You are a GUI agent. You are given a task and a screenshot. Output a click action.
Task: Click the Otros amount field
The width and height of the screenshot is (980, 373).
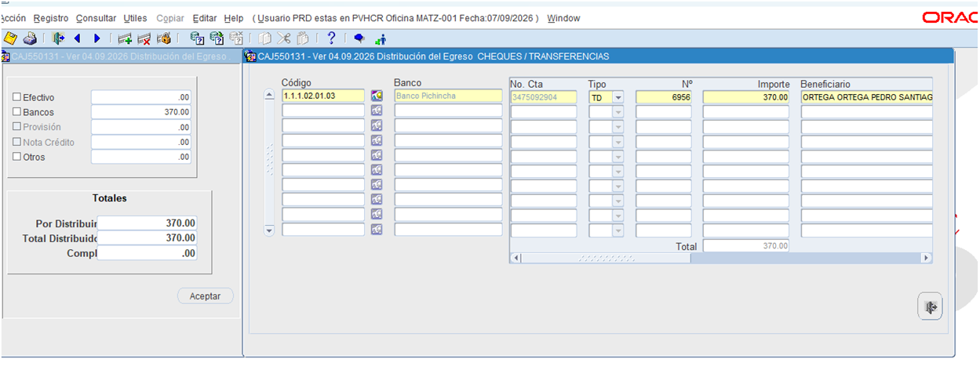(141, 157)
